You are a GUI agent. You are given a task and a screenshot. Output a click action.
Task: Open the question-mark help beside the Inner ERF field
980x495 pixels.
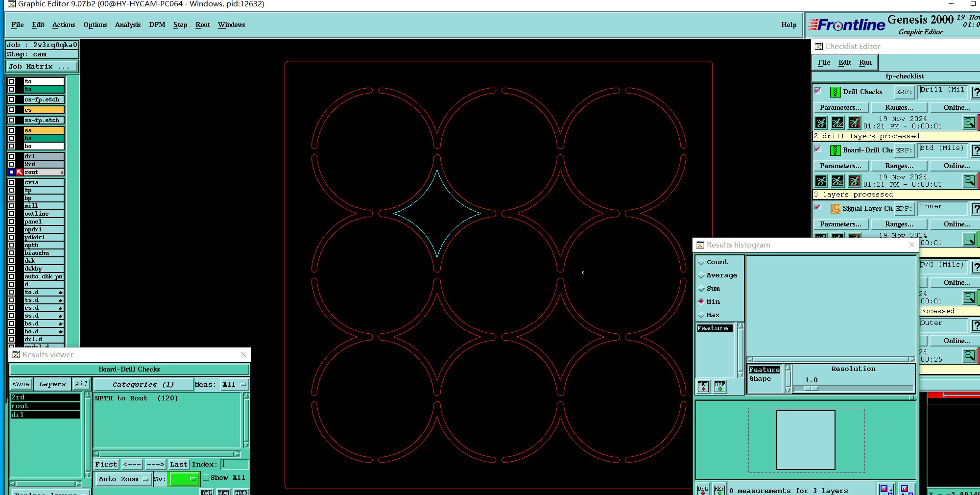click(x=976, y=209)
